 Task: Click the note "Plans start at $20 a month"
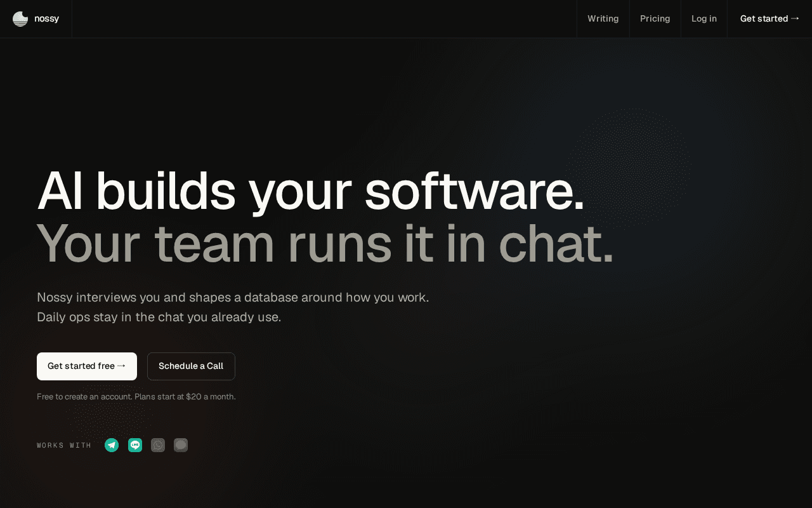[x=184, y=397]
